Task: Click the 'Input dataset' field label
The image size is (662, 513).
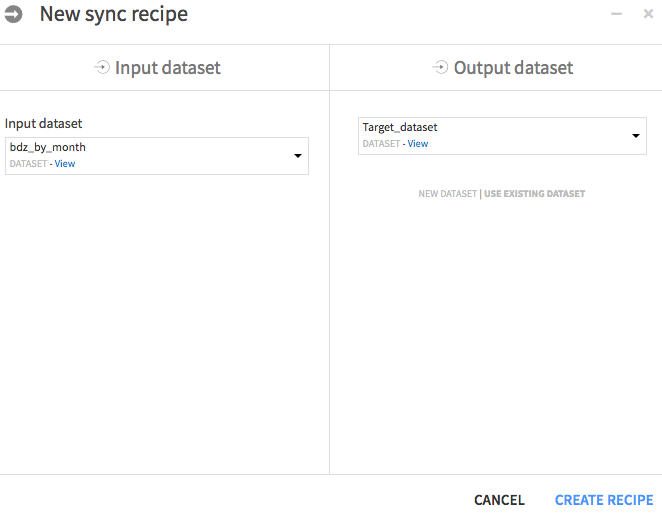Action: (44, 123)
